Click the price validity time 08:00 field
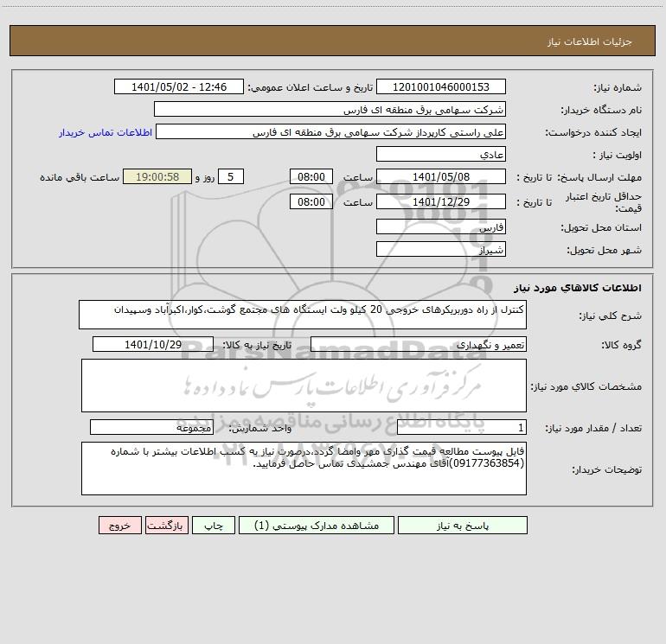The width and height of the screenshot is (666, 644). click(x=311, y=201)
